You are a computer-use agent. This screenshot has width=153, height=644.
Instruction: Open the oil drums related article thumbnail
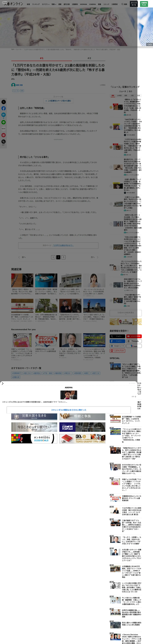point(46,280)
